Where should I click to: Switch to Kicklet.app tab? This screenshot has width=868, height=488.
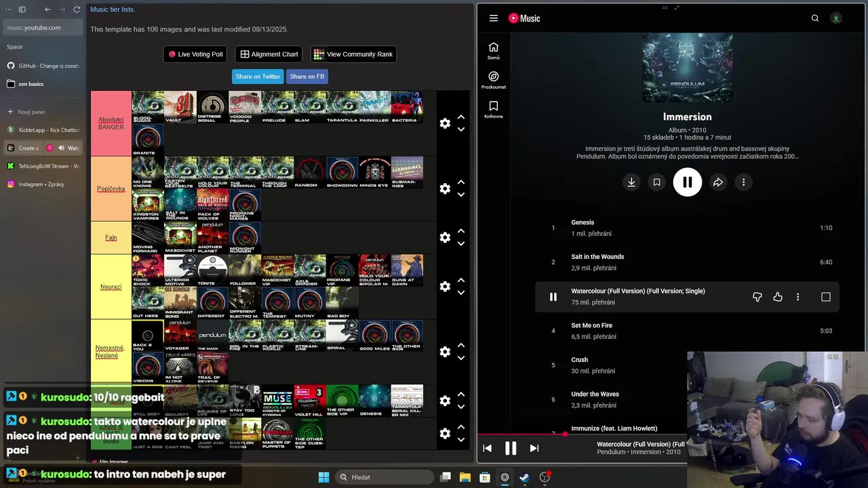[x=43, y=129]
